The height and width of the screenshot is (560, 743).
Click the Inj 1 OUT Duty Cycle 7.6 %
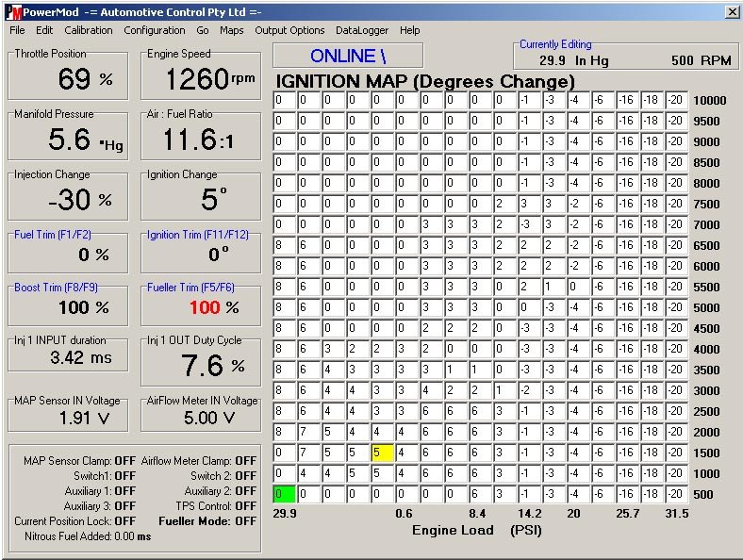[213, 365]
